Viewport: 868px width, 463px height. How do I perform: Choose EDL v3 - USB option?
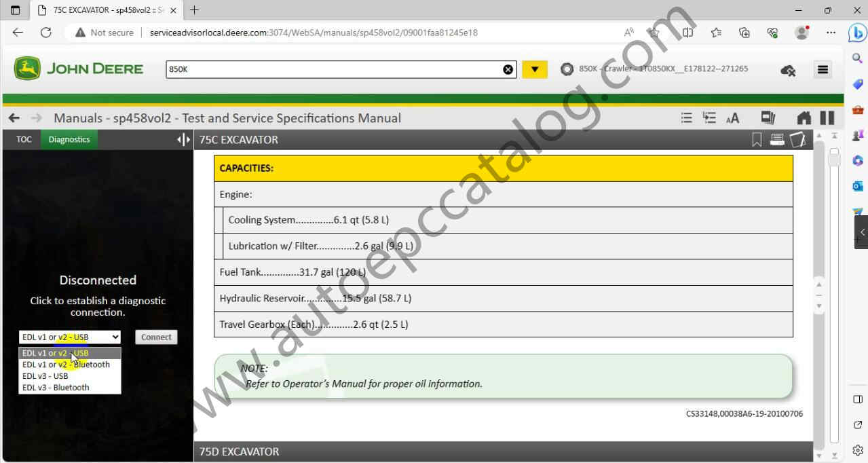click(70, 376)
